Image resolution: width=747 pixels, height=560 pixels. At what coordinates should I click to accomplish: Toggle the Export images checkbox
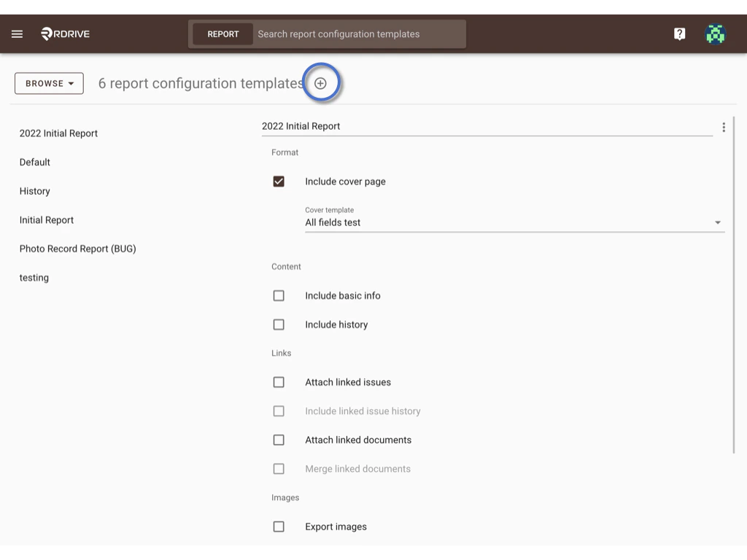click(x=279, y=526)
